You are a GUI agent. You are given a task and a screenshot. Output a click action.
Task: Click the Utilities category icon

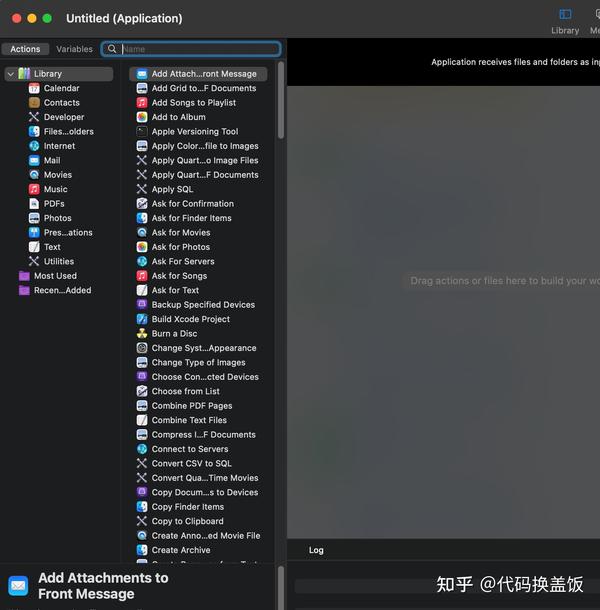pos(34,261)
